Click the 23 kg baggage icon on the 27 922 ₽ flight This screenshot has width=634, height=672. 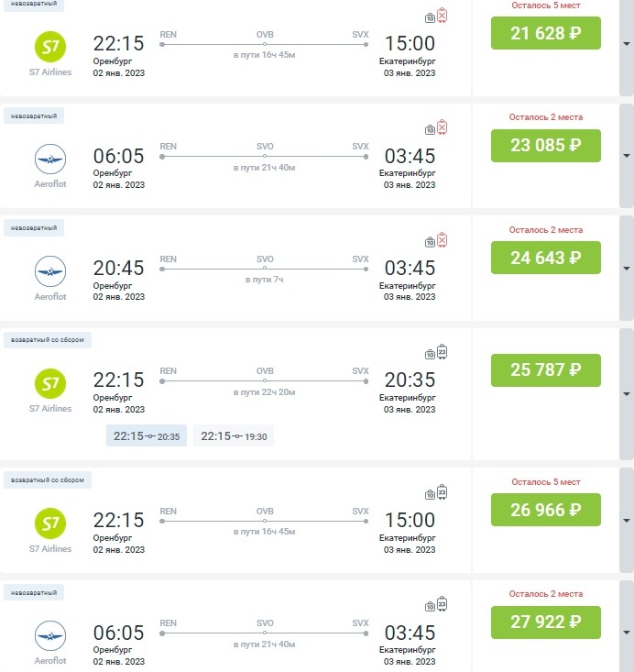point(443,604)
